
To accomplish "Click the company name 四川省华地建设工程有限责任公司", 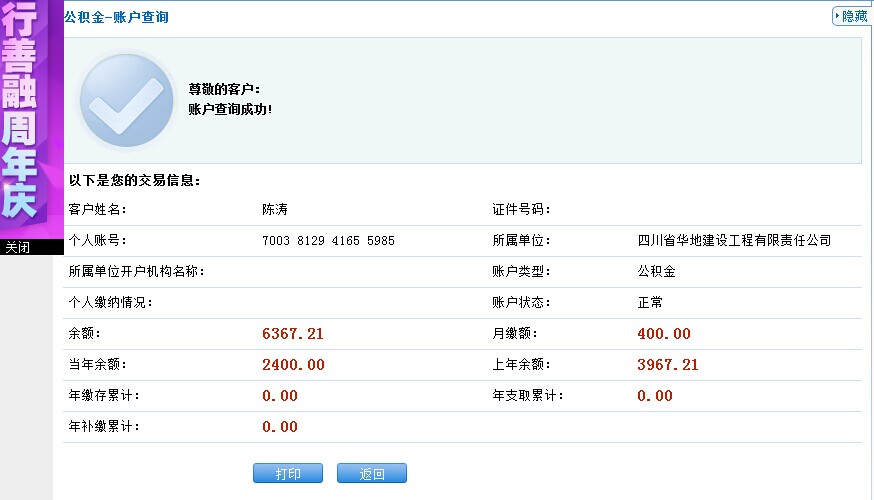I will pyautogui.click(x=734, y=241).
